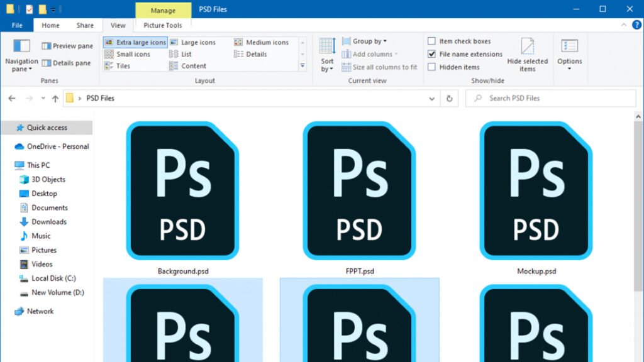
Task: Switch to the Share ribbon tab
Action: pyautogui.click(x=85, y=25)
